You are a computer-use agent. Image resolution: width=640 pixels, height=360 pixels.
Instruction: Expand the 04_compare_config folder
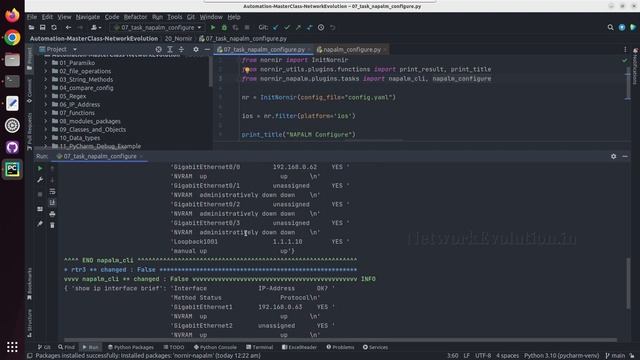coord(46,88)
